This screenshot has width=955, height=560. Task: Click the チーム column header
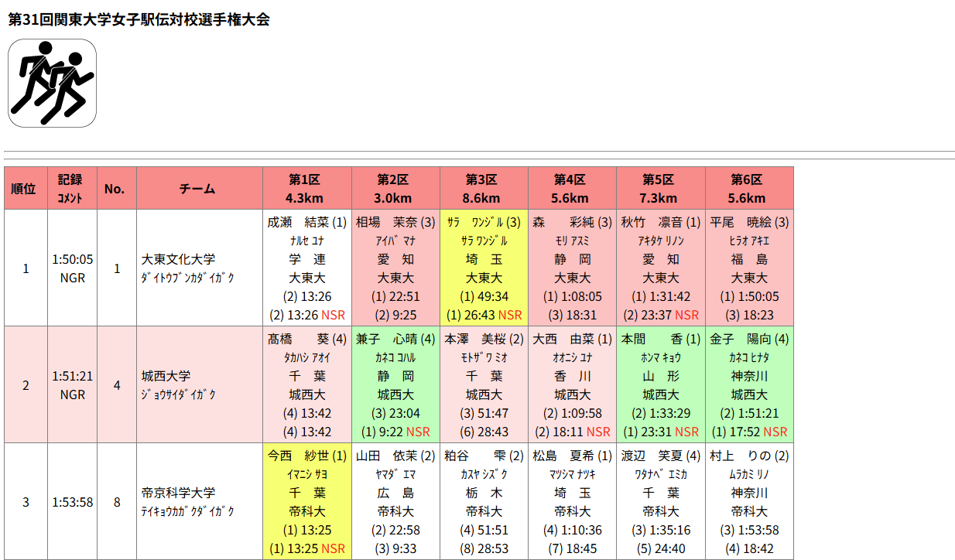click(200, 189)
